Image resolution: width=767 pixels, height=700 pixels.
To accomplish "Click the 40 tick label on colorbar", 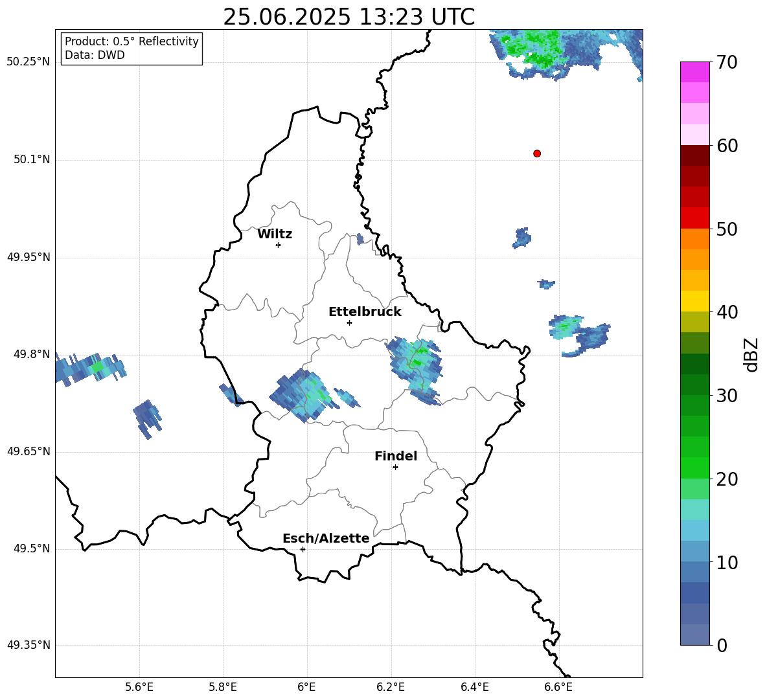I will tap(727, 312).
